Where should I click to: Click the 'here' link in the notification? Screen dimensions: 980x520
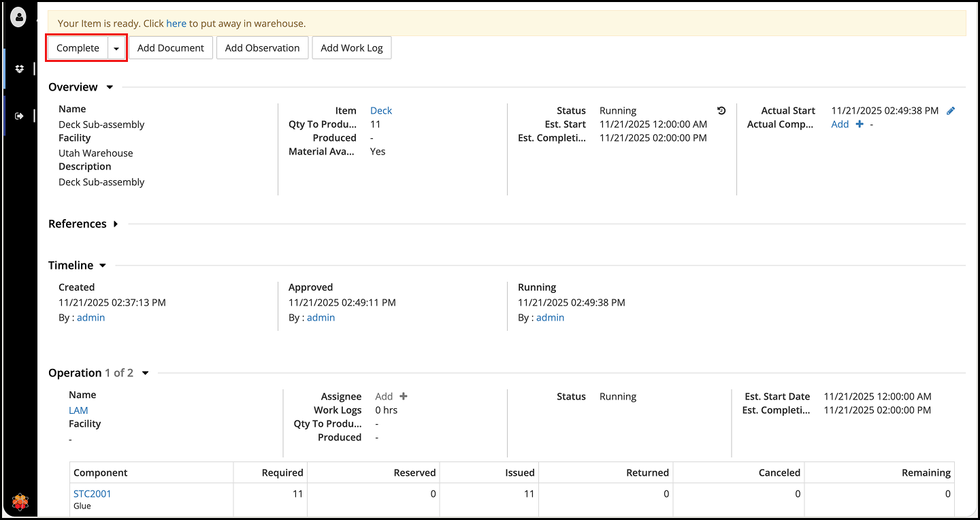click(176, 23)
